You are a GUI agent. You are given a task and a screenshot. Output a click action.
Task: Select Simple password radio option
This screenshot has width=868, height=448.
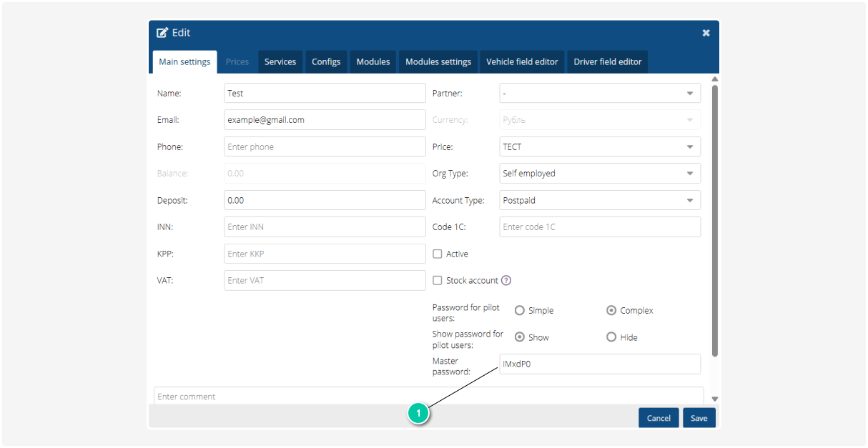point(520,311)
